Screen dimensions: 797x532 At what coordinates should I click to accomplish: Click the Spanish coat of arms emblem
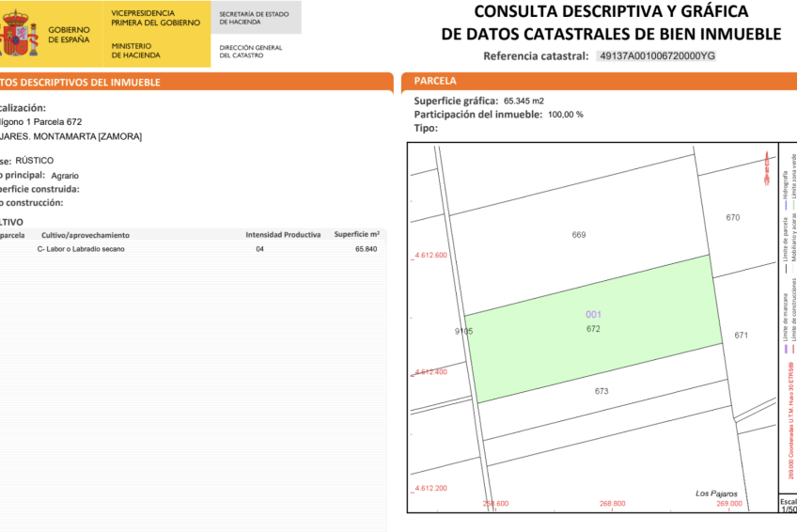click(x=17, y=36)
